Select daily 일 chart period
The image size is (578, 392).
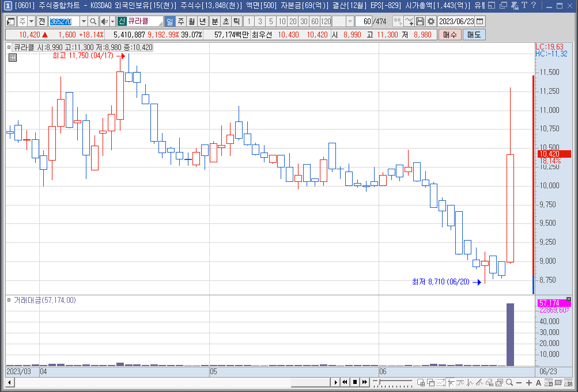tap(169, 22)
